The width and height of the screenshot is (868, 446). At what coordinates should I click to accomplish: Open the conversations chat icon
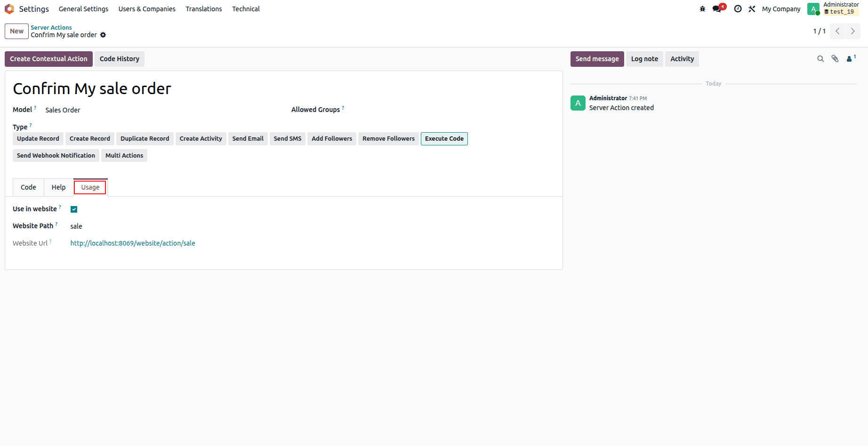coord(717,9)
